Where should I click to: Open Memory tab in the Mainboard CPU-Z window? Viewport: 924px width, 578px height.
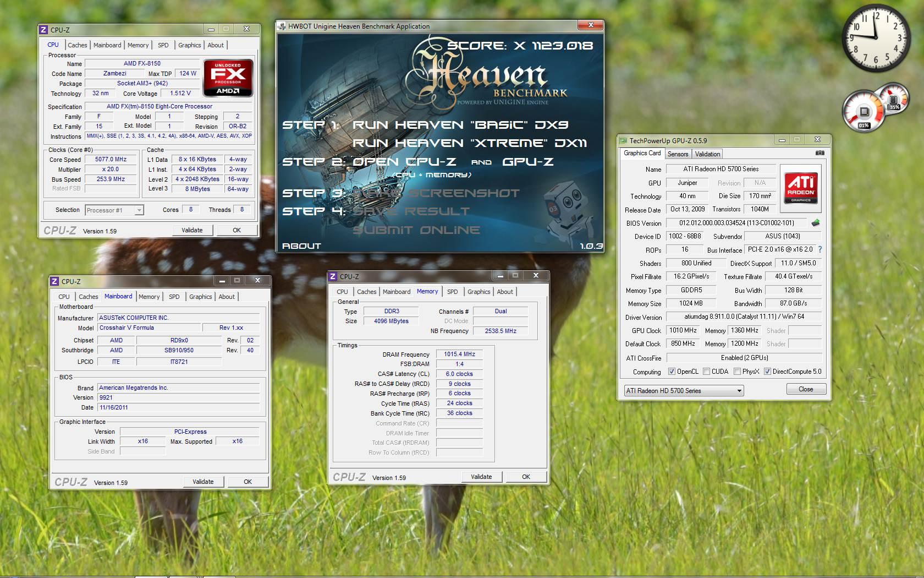coord(149,297)
